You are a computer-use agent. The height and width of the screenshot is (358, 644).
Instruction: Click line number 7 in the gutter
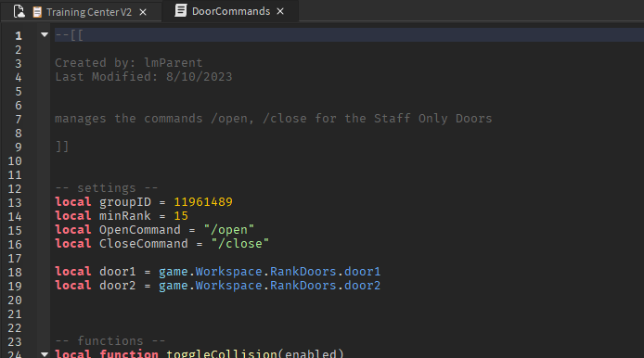[x=18, y=120]
